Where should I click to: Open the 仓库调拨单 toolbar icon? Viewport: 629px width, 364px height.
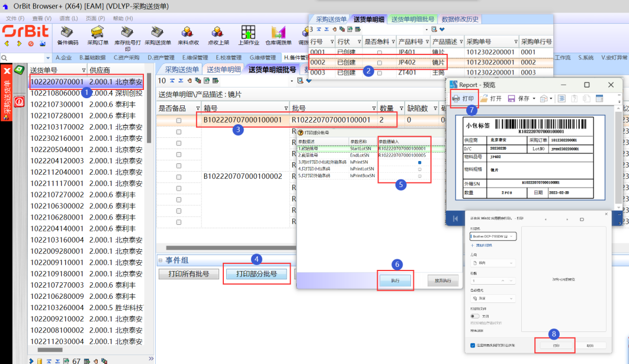[x=278, y=32]
